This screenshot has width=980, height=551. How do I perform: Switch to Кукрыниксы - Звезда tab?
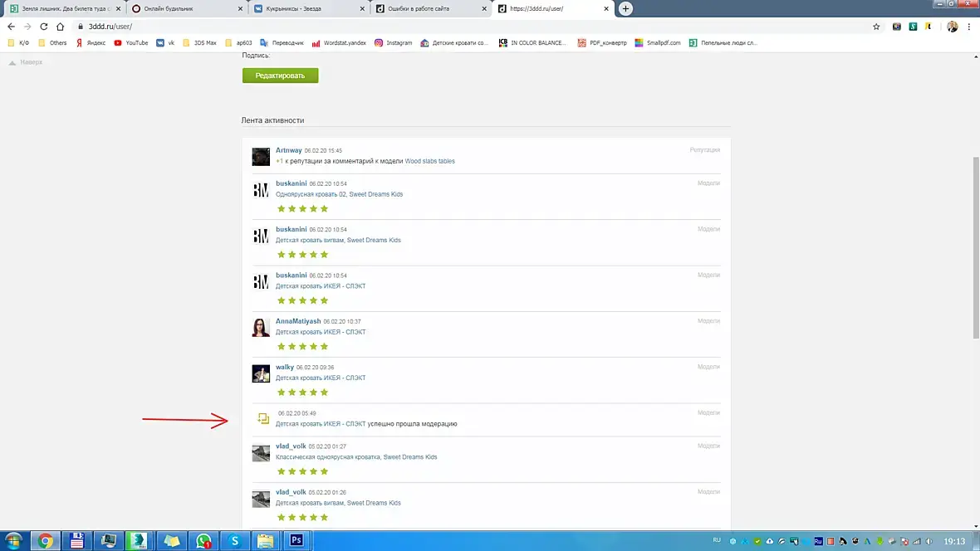coord(308,9)
